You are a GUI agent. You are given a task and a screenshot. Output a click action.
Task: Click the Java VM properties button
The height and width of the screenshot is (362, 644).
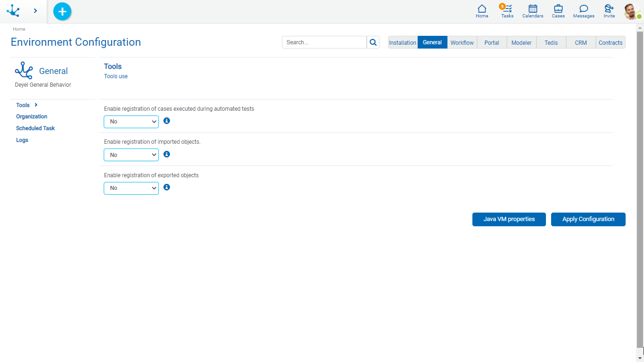509,219
